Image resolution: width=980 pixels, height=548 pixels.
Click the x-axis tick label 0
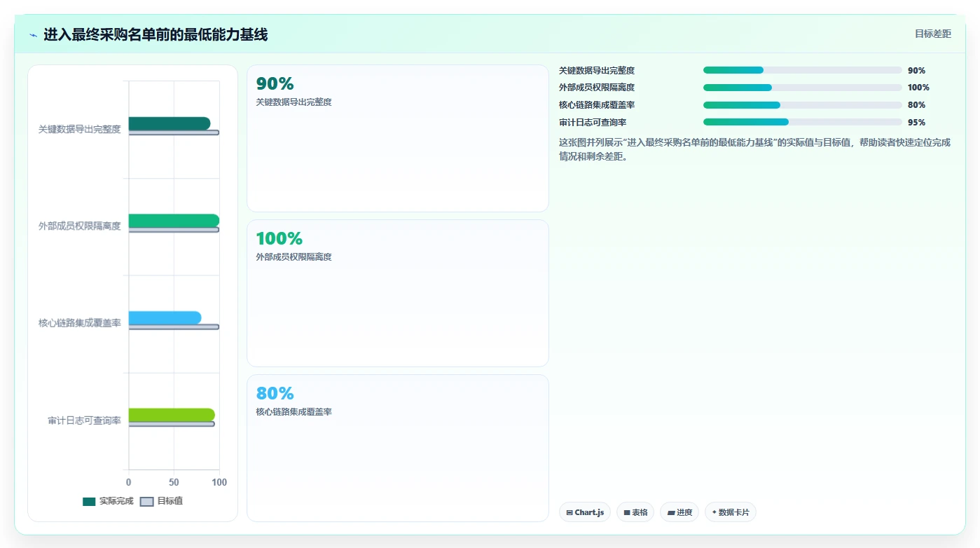tap(128, 483)
